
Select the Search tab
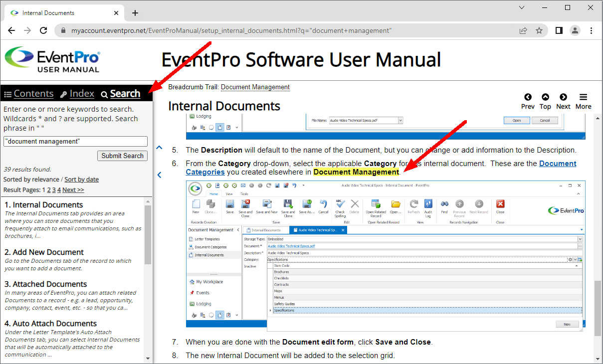pos(125,94)
